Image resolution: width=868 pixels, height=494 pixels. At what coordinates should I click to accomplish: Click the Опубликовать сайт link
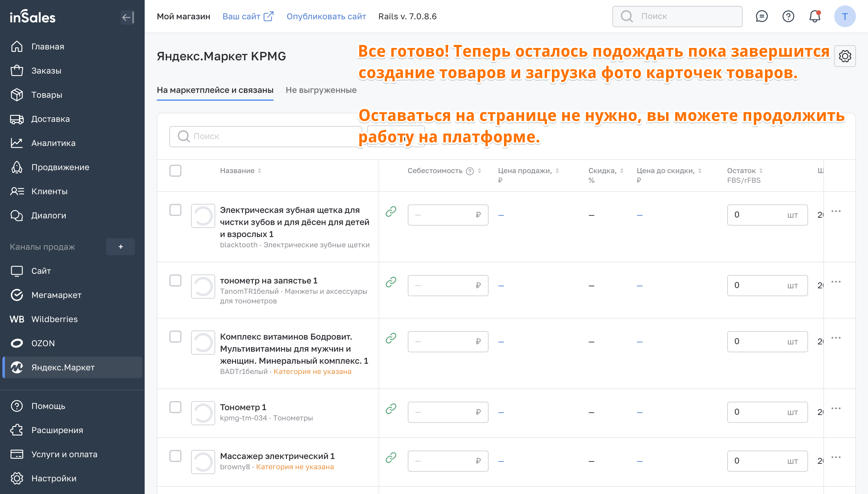326,16
